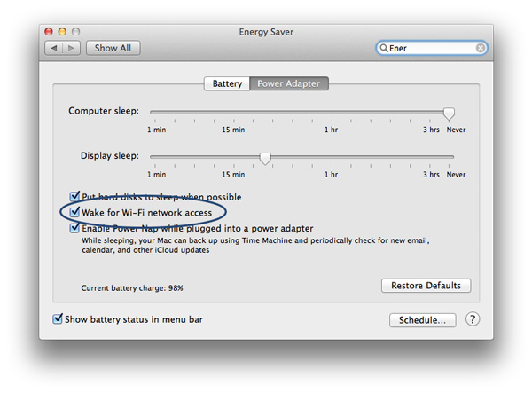Click Show All preferences button

113,48
